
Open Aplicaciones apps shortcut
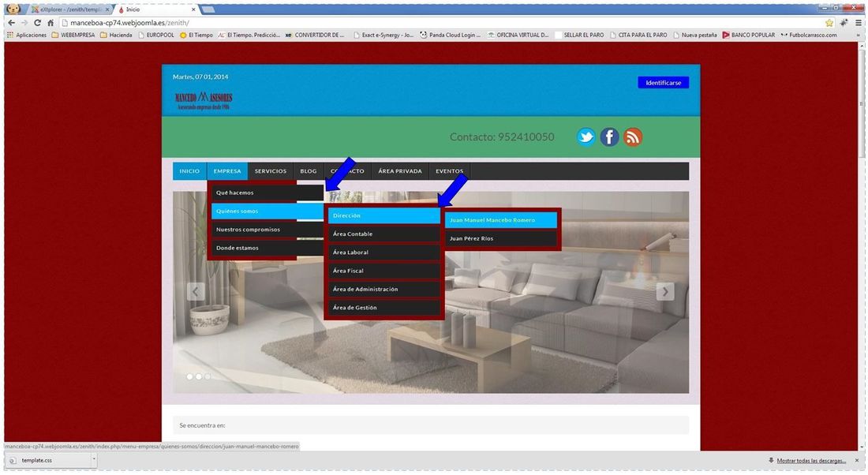pyautogui.click(x=27, y=35)
